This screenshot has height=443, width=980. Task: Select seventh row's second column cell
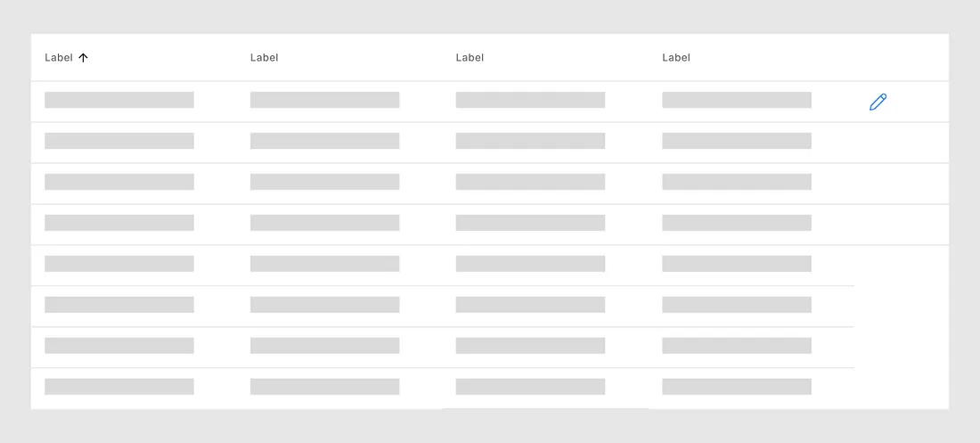[324, 346]
